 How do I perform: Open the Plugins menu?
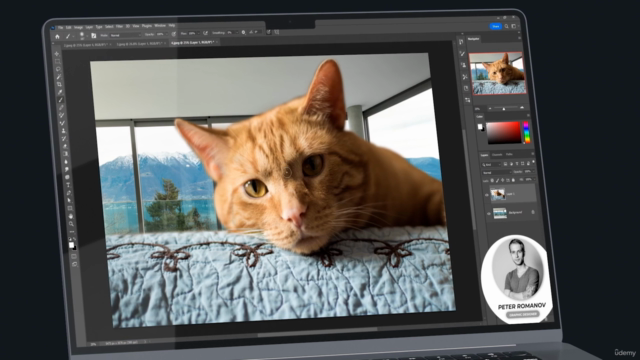pyautogui.click(x=147, y=26)
